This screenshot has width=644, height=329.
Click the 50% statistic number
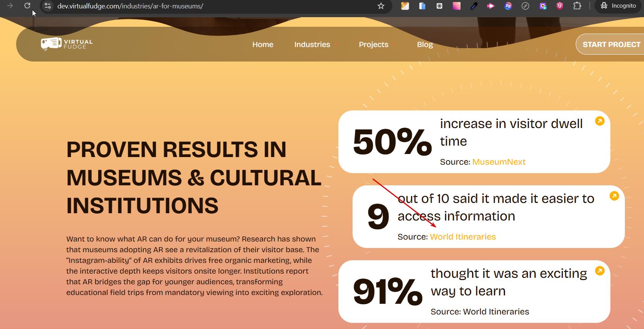(392, 142)
